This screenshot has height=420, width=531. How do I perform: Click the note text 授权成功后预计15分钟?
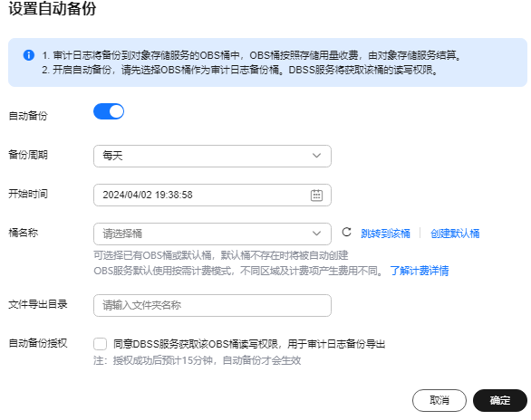click(164, 360)
